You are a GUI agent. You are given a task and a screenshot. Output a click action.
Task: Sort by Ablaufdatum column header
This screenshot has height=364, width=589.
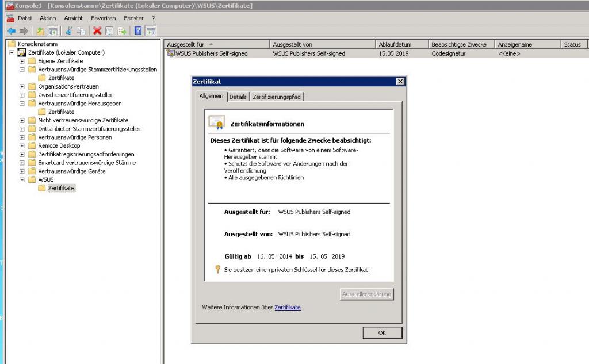[402, 44]
